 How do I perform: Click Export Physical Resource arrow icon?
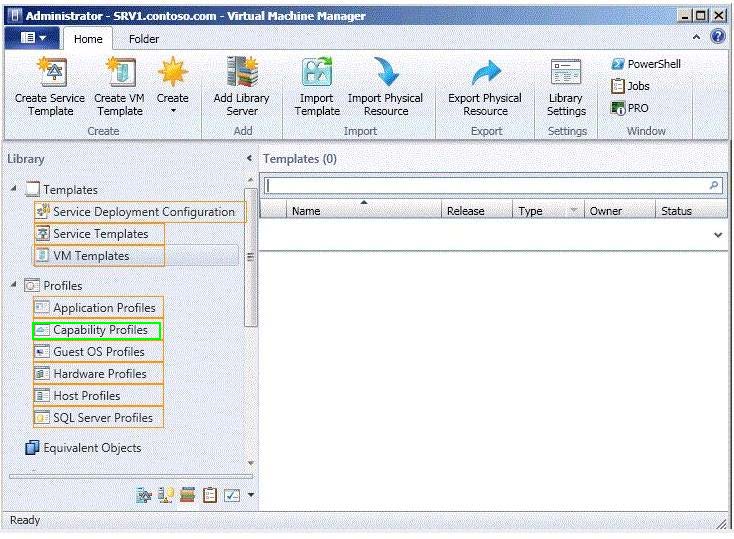[x=486, y=72]
